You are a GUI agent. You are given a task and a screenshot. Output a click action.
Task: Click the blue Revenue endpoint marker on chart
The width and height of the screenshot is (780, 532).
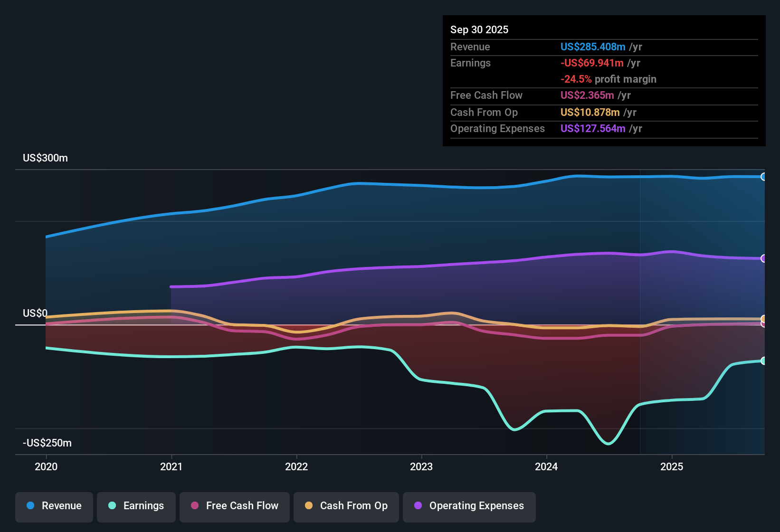point(763,177)
